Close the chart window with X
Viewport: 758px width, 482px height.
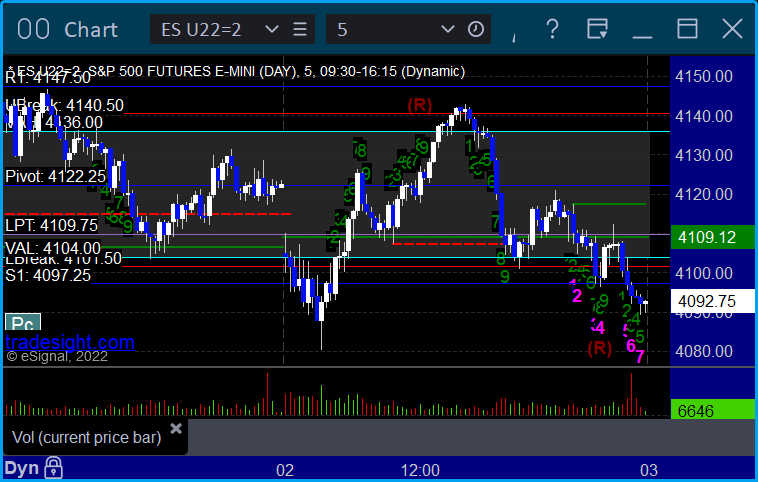point(732,29)
